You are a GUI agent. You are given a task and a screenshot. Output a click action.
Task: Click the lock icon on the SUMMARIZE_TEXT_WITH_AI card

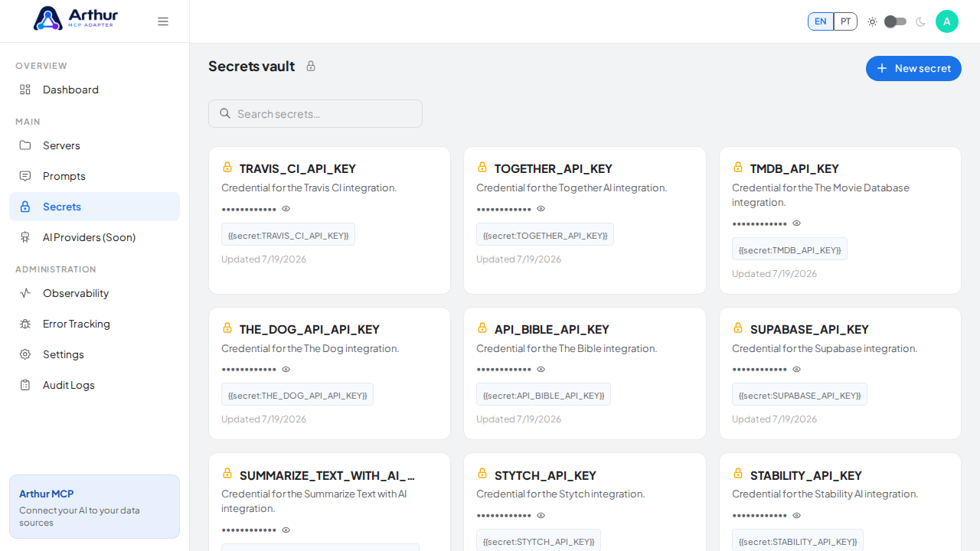coord(227,474)
